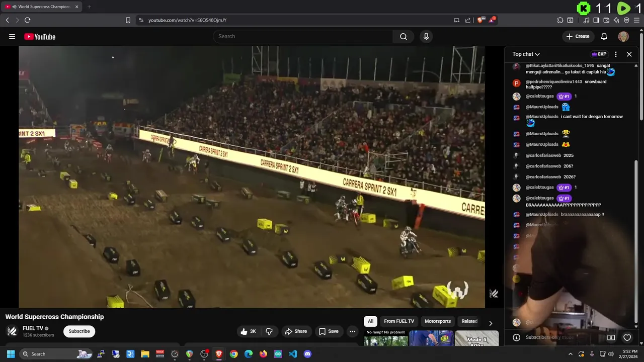Show hidden system tray icons chevron
The image size is (644, 362).
(x=570, y=354)
